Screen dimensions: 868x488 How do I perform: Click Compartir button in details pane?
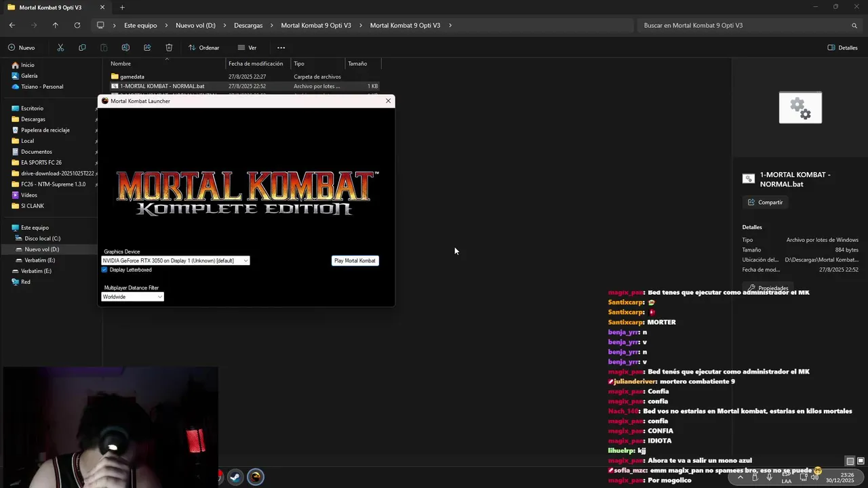coord(765,202)
